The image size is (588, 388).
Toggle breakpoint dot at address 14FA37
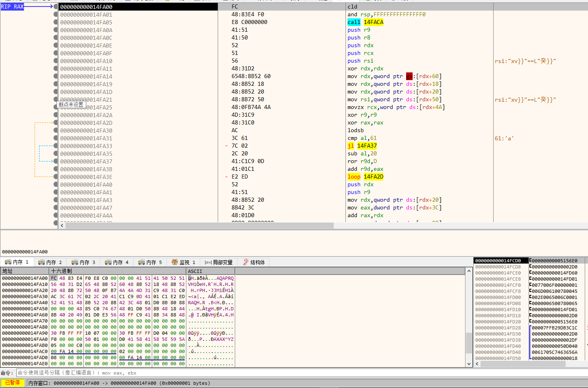[56, 161]
